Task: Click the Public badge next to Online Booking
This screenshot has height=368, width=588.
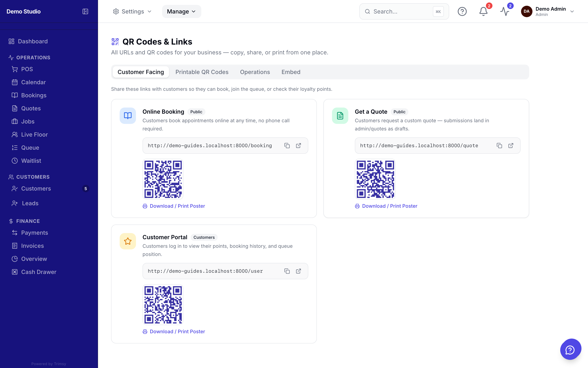Action: [x=196, y=112]
